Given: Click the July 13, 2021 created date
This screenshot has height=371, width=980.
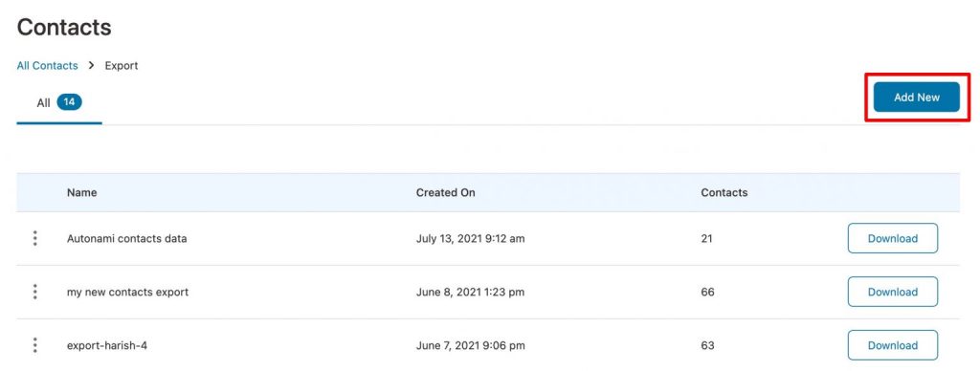Looking at the screenshot, I should 471,238.
